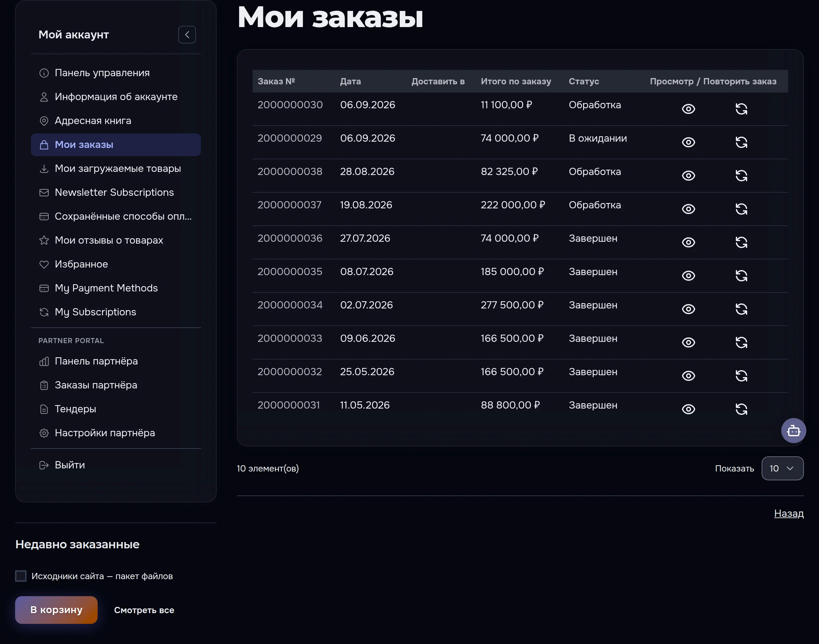The height and width of the screenshot is (644, 819).
Task: Open view icon for order 2000000038
Action: point(689,176)
